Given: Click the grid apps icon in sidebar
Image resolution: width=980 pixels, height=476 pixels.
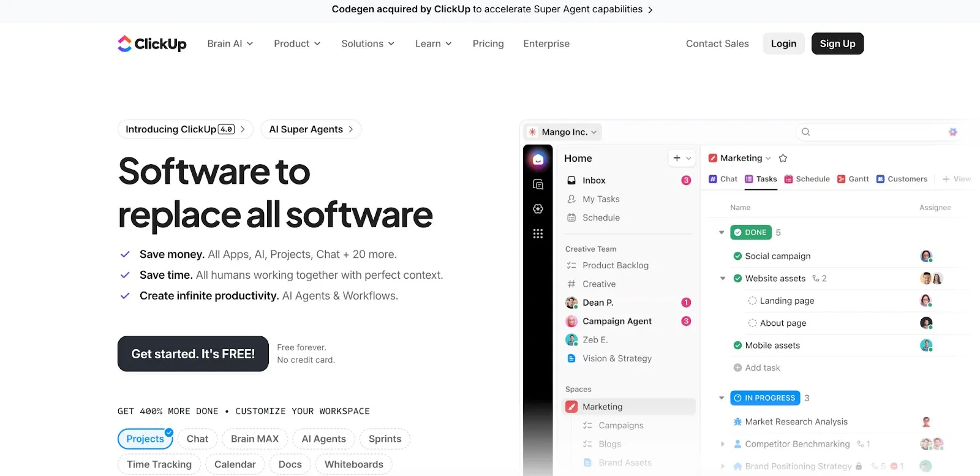Looking at the screenshot, I should [538, 233].
